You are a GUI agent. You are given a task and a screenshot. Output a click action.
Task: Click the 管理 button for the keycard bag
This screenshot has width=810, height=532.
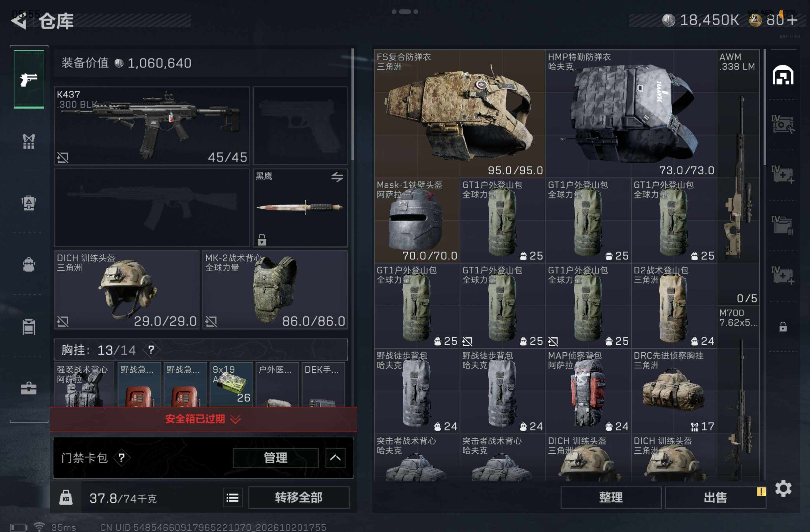pos(276,458)
